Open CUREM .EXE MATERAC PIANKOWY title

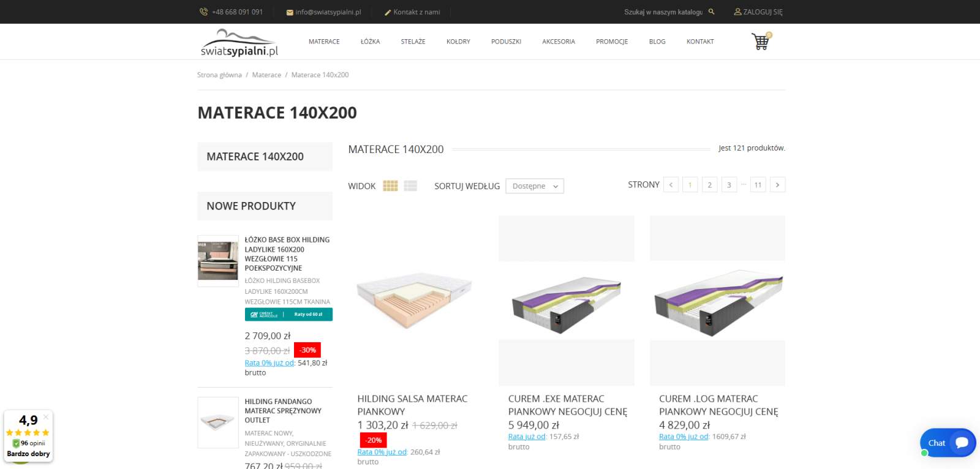click(x=568, y=405)
